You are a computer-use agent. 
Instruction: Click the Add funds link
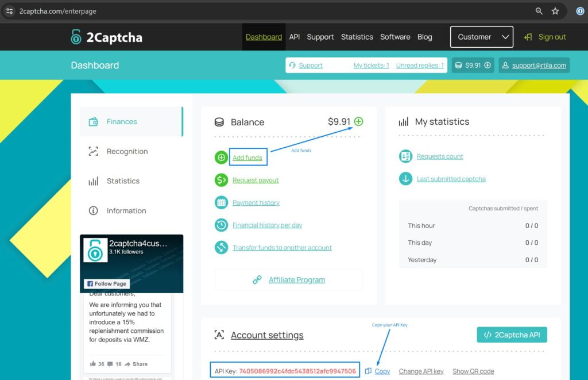click(x=247, y=158)
